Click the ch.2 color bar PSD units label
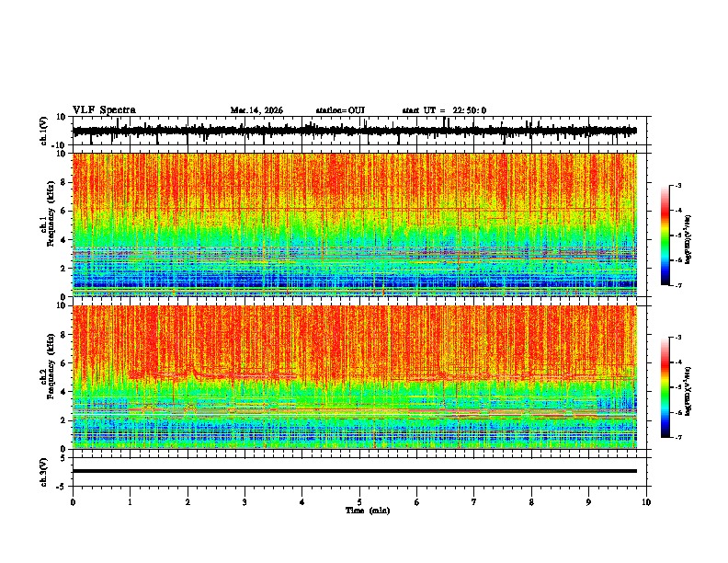 pos(688,391)
